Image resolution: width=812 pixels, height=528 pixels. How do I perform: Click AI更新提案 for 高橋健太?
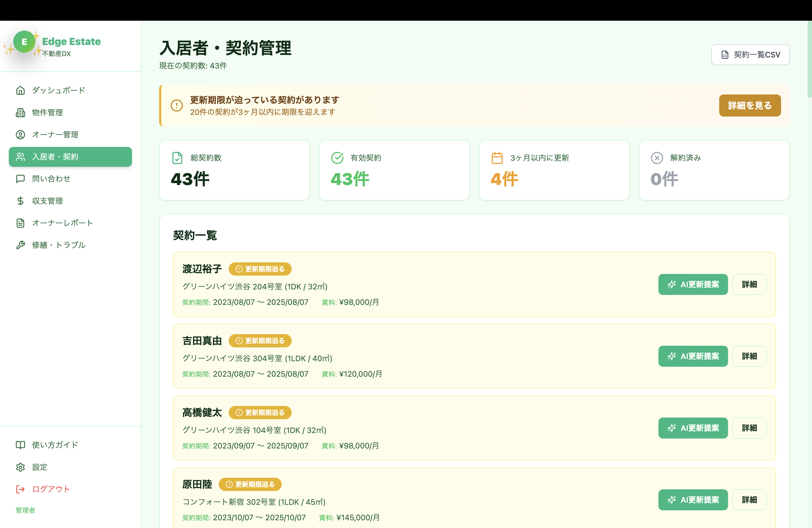[693, 428]
